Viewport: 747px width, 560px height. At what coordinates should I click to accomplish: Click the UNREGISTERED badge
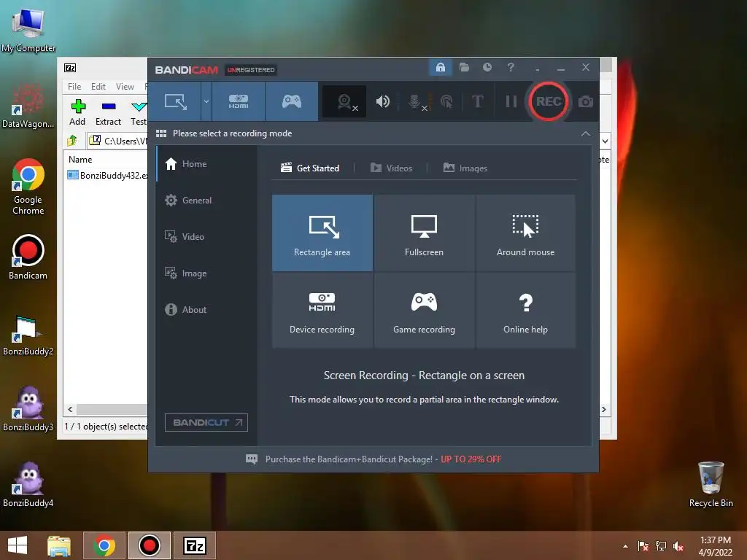(251, 70)
